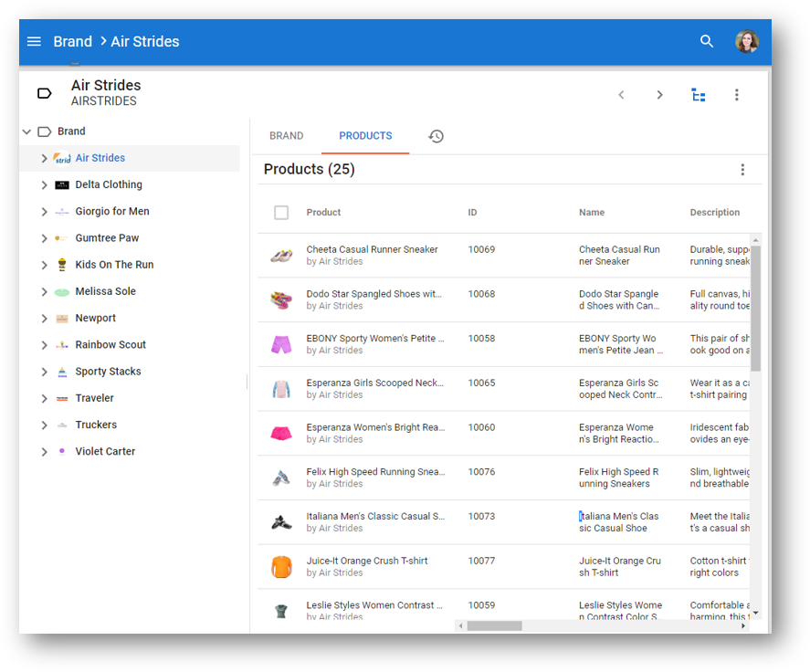Sort by Description column header
Viewport: 810px width, 672px height.
(x=714, y=213)
